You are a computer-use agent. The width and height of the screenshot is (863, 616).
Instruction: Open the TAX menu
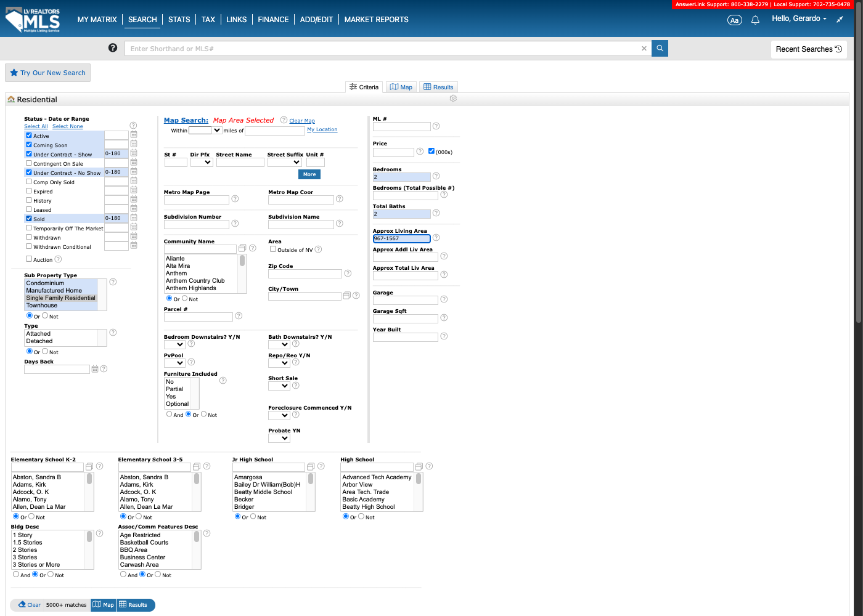pyautogui.click(x=208, y=20)
